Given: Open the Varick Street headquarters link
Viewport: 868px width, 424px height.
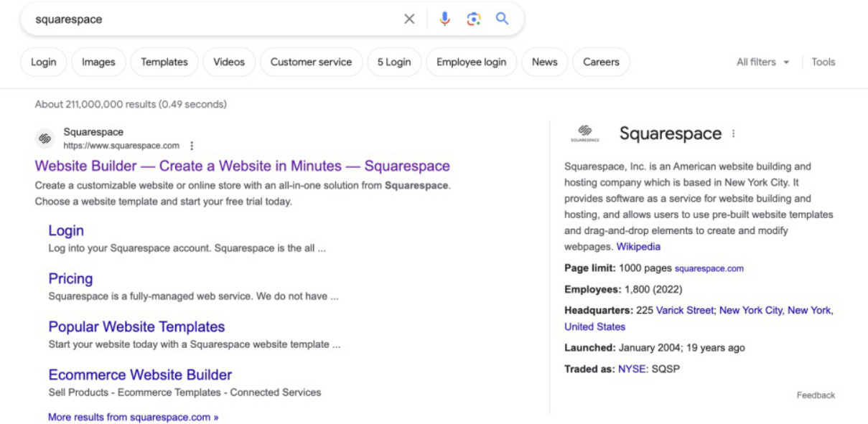Looking at the screenshot, I should point(686,311).
